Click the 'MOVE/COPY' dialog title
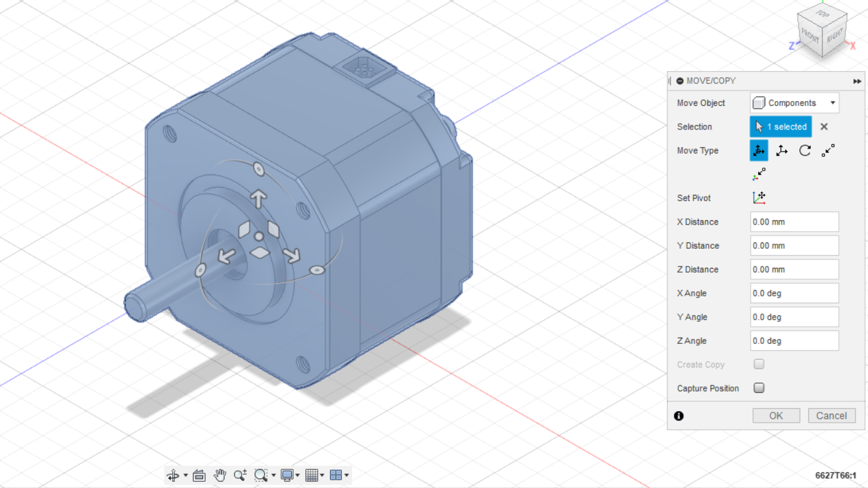This screenshot has width=868, height=488. tap(711, 81)
